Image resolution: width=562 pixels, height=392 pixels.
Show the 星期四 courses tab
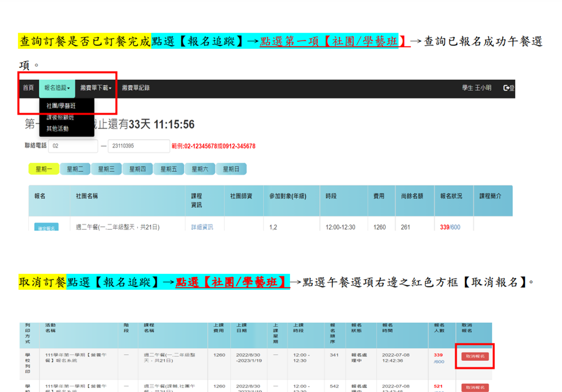coord(138,169)
